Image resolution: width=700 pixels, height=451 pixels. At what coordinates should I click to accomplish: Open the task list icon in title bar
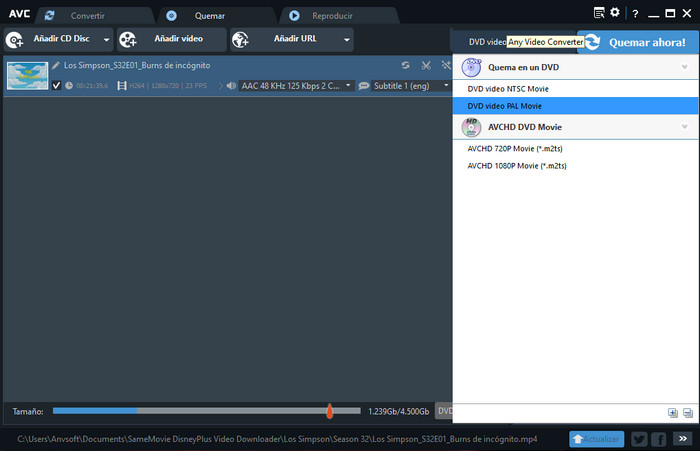[599, 13]
